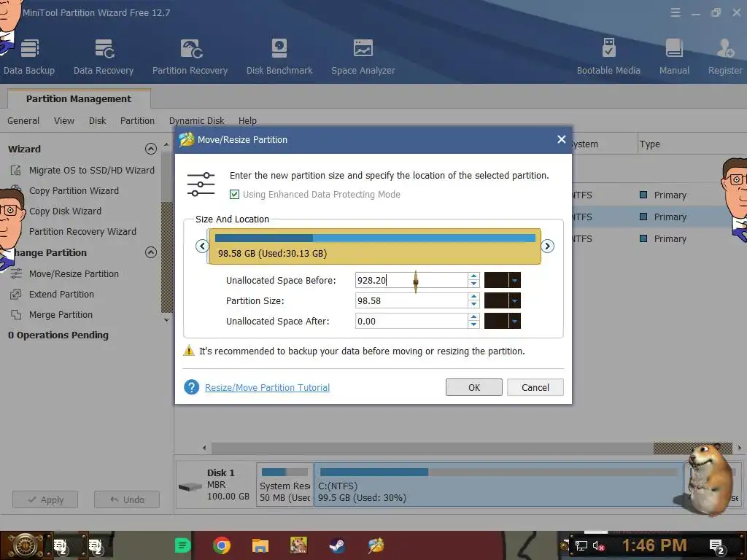Start Disk Benchmark tool
This screenshot has height=560, width=747.
pos(279,57)
